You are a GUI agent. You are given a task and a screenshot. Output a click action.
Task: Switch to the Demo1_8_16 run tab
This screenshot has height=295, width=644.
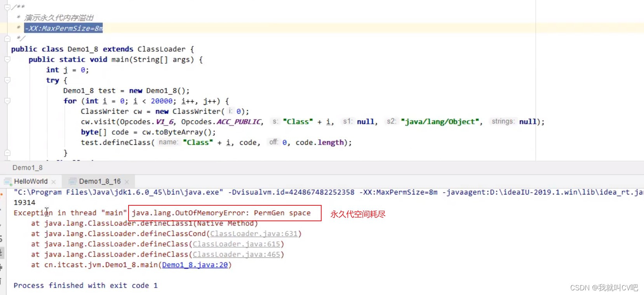(100, 181)
